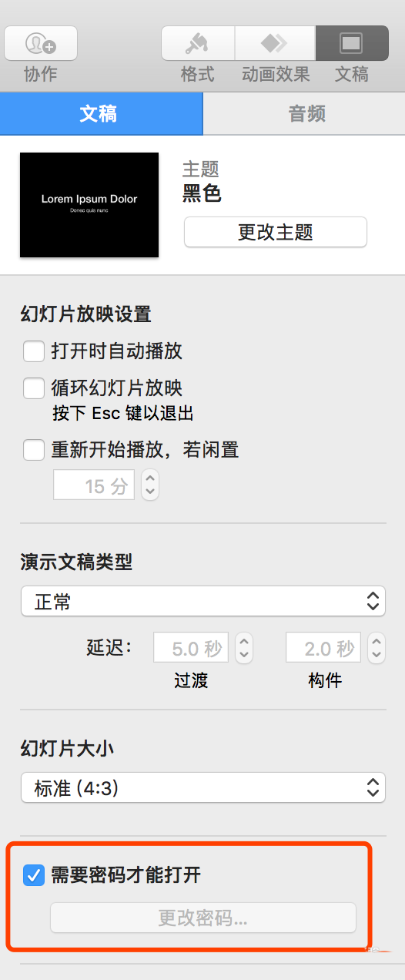The width and height of the screenshot is (405, 980).
Task: Uncheck 需要密码才能打开 checkbox
Action: pos(34,875)
